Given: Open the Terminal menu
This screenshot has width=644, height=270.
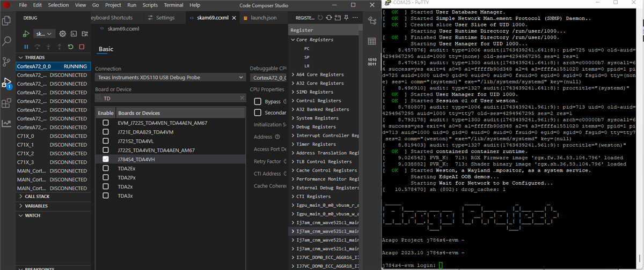Looking at the screenshot, I should pos(173,5).
